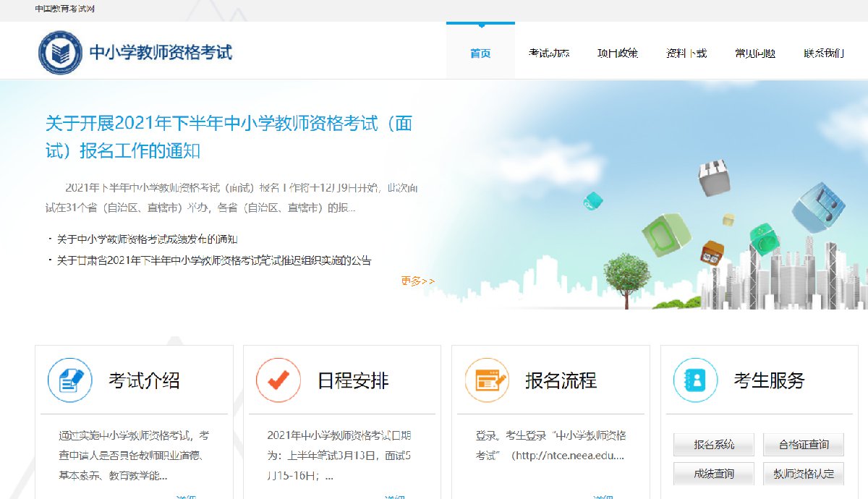Click the 教师资格认定 button
868x499 pixels.
[x=804, y=474]
